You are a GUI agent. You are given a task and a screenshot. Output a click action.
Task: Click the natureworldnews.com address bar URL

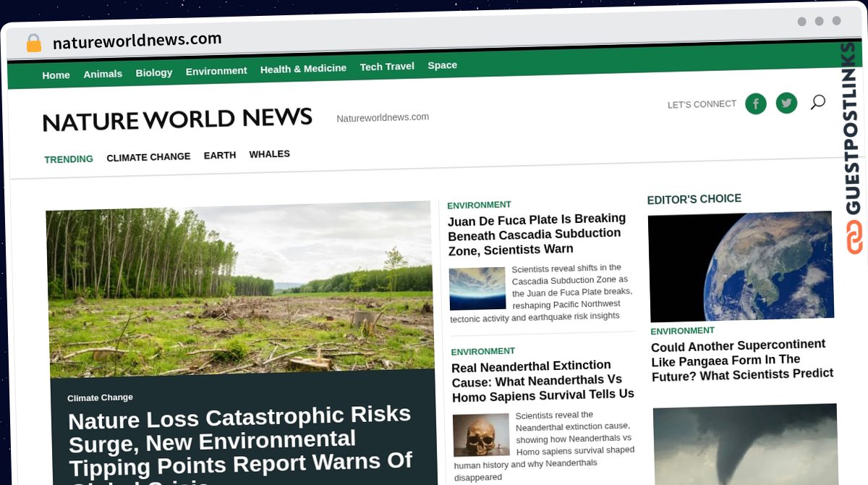point(137,41)
